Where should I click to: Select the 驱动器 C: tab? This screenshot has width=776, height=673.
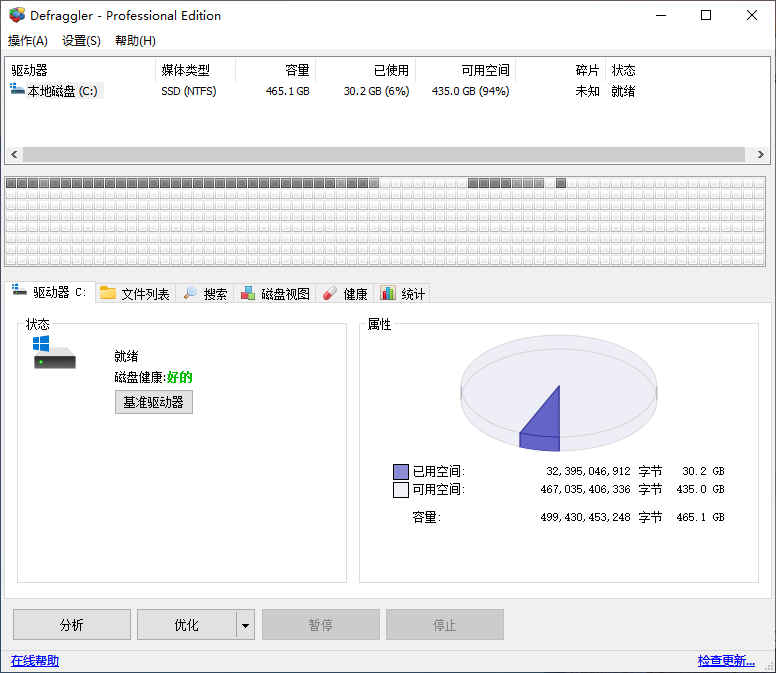click(x=49, y=292)
